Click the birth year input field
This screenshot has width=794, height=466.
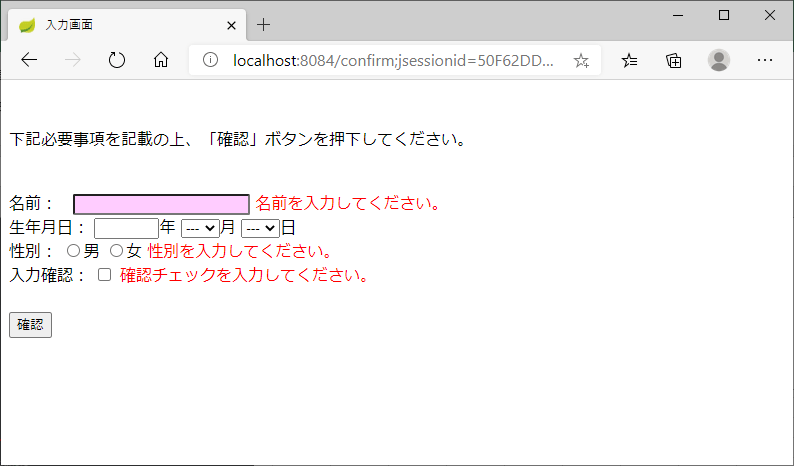point(127,228)
